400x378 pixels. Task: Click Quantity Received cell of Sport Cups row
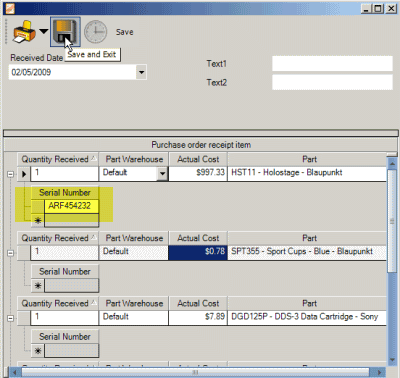(x=64, y=253)
